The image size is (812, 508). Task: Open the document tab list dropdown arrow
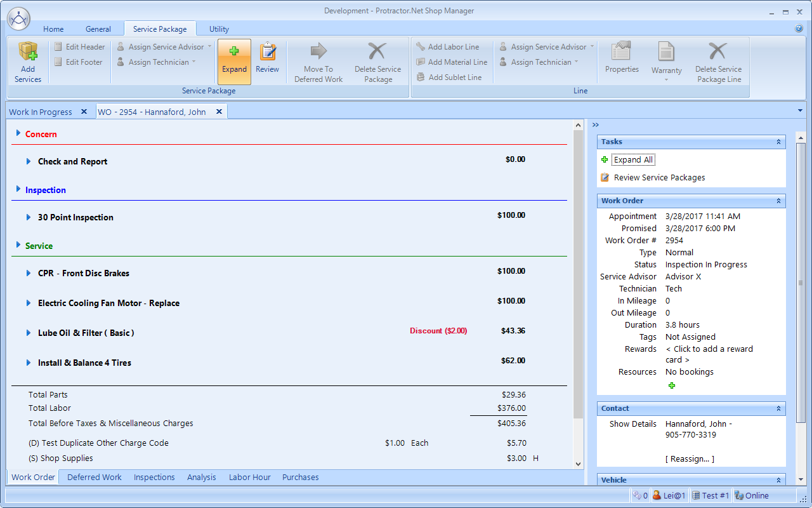point(800,111)
